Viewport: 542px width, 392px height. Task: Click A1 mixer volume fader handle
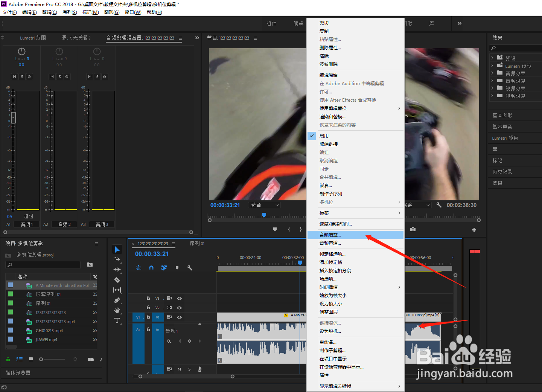(x=13, y=117)
